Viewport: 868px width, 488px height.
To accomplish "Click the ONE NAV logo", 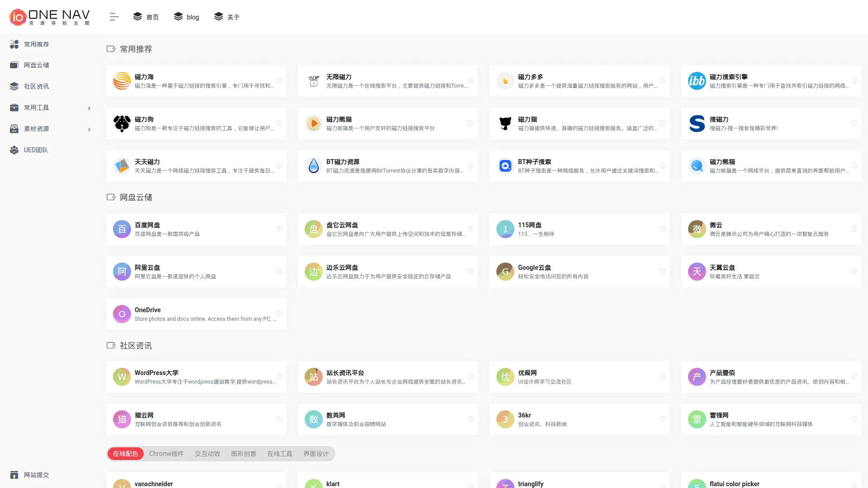I will [x=50, y=17].
